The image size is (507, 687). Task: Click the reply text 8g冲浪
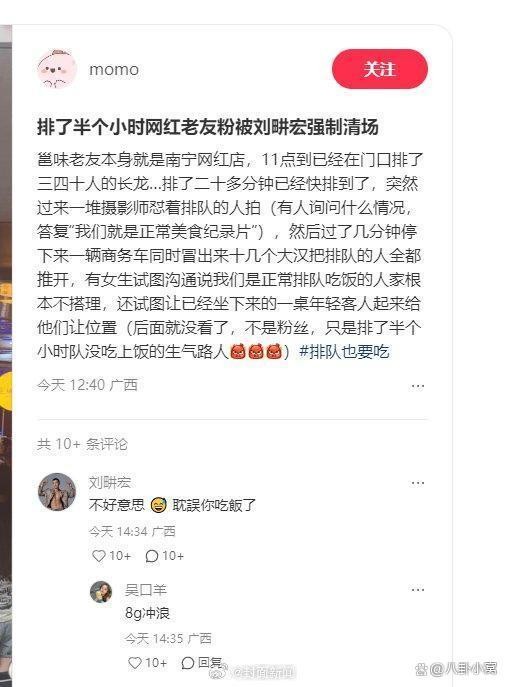tap(147, 613)
